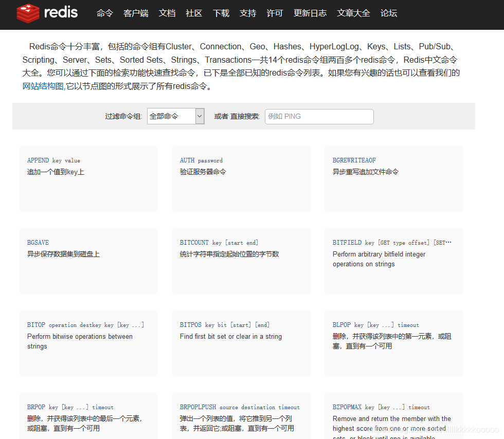
Task: Click the 过滤命令组 label
Action: coord(123,116)
